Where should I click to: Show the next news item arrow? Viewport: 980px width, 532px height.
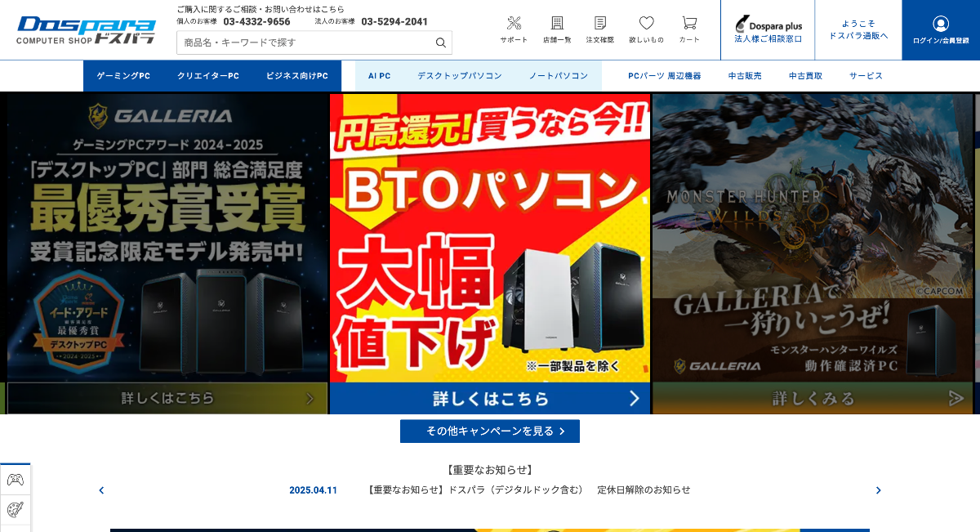[x=879, y=490]
